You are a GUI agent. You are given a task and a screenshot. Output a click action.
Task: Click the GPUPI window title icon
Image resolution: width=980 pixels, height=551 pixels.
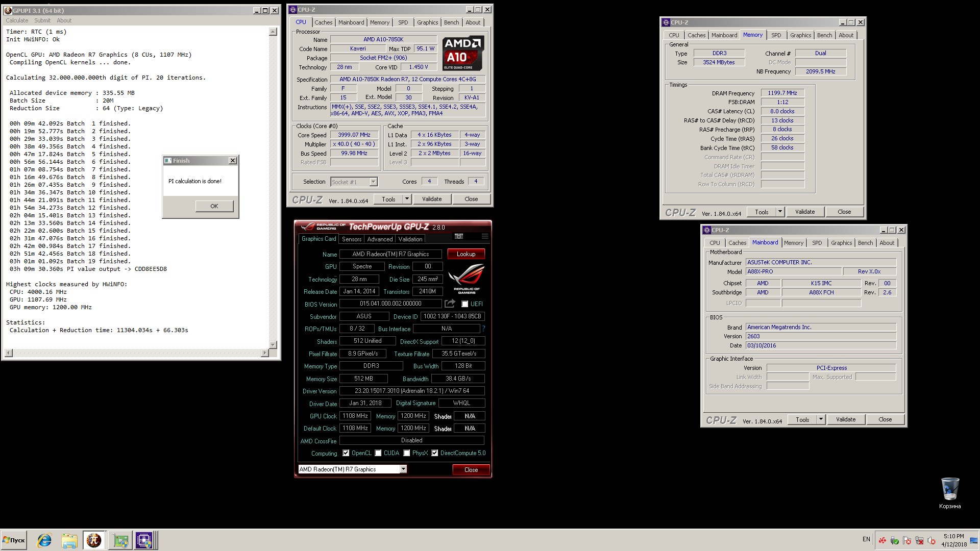click(8, 10)
